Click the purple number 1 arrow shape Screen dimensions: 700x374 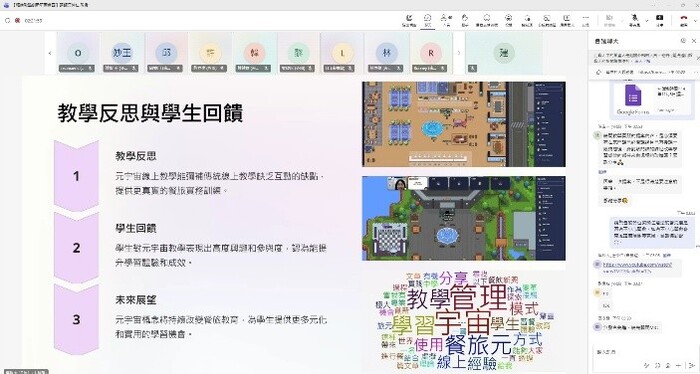coord(76,175)
